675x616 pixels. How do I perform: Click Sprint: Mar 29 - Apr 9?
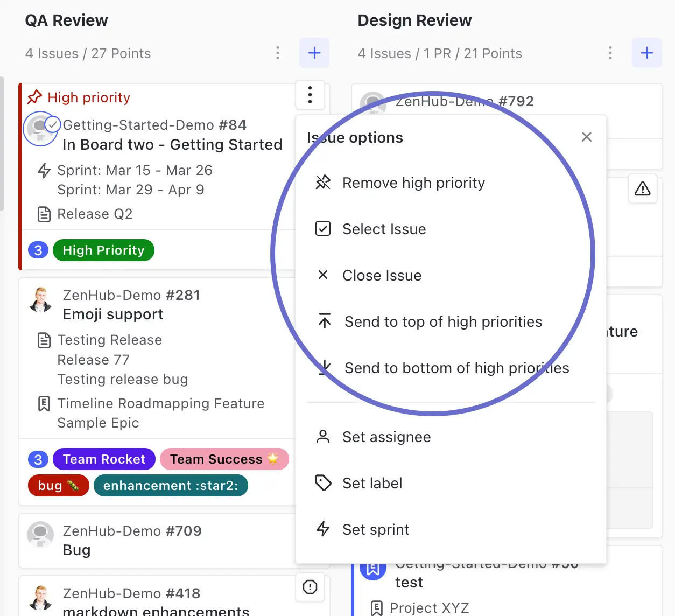pyautogui.click(x=131, y=190)
